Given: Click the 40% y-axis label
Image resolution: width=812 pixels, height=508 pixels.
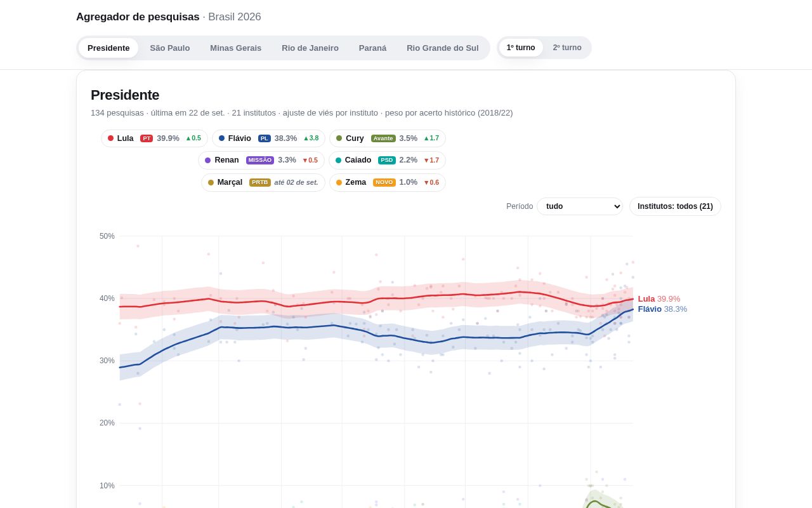Looking at the screenshot, I should coord(107,298).
